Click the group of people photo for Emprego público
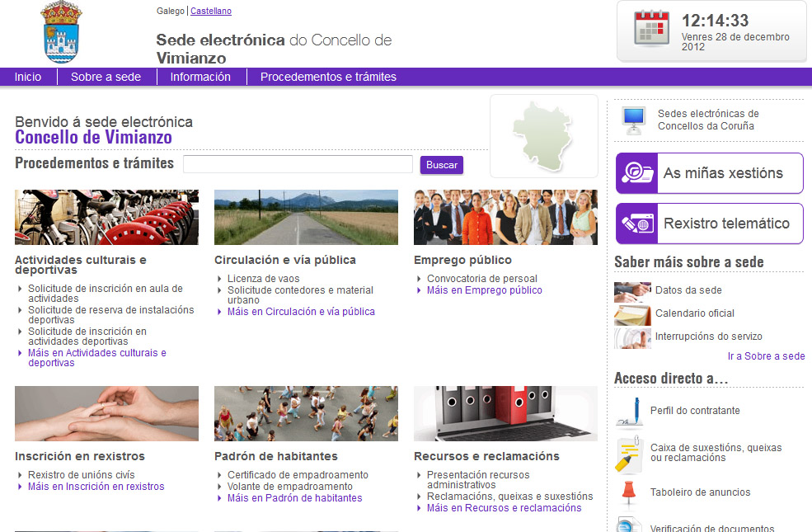The width and height of the screenshot is (812, 532). pyautogui.click(x=505, y=217)
